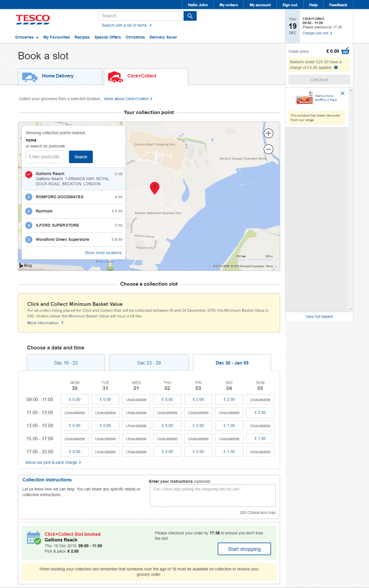Viewport: 369px width, 588px height.
Task: Select the red map pin marker
Action: click(x=155, y=188)
